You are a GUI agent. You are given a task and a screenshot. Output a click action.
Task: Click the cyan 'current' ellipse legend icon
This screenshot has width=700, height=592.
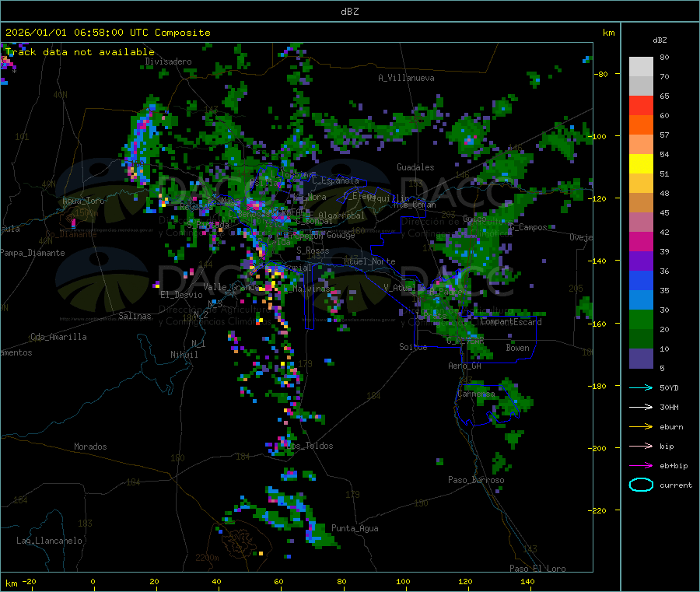pos(641,485)
